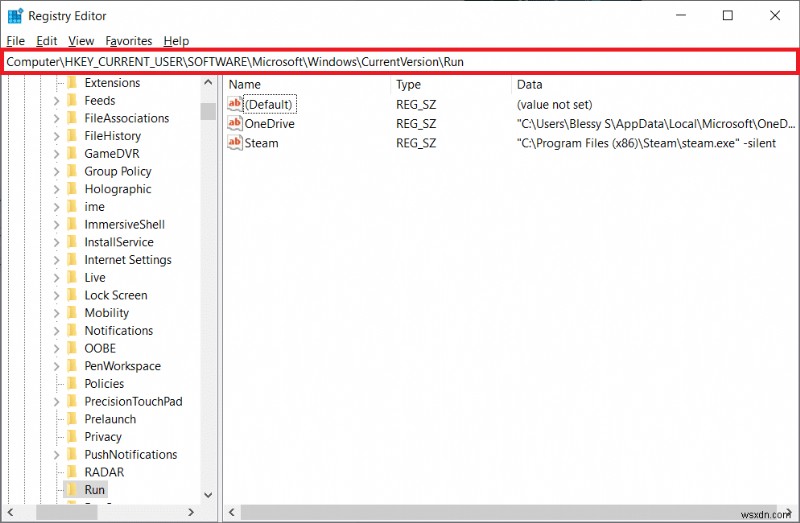Click the tree pane vertical scrollbar thumb
The width and height of the screenshot is (800, 523).
pos(208,111)
